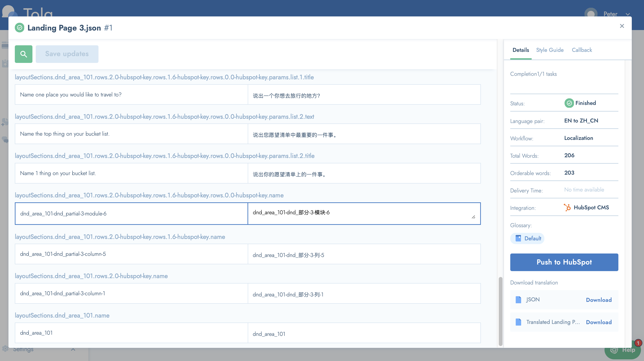The height and width of the screenshot is (361, 644).
Task: Click the Completion 1/1 tasks text
Action: 533,74
